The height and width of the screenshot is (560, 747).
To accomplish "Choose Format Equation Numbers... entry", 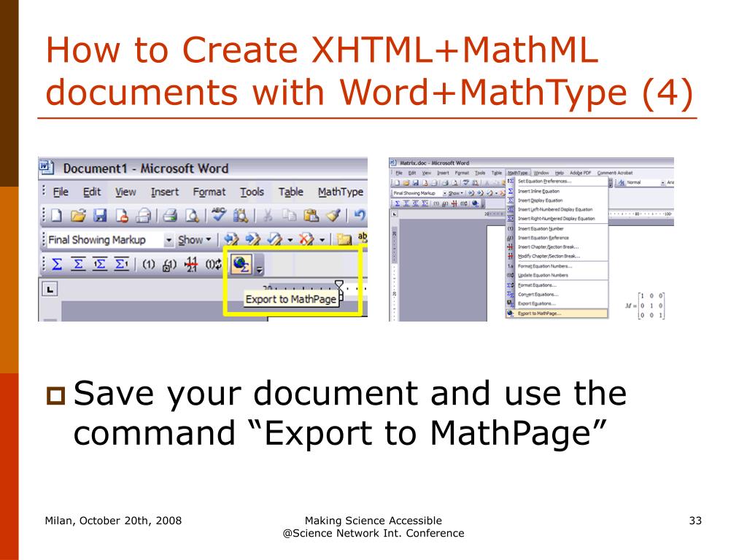I will (x=557, y=266).
